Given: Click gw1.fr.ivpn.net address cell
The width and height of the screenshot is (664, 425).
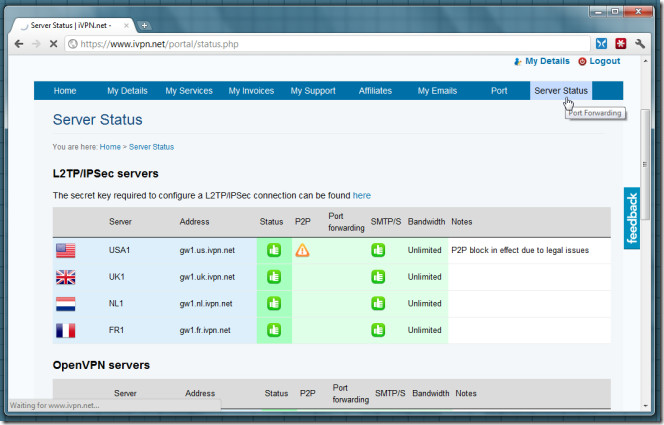Looking at the screenshot, I should (205, 330).
